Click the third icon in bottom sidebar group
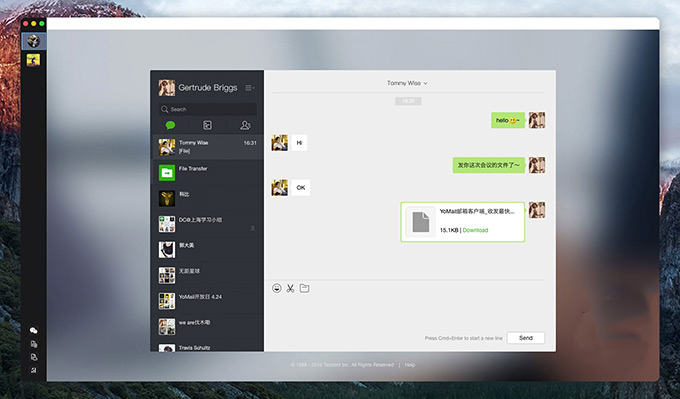680x399 pixels. [33, 357]
